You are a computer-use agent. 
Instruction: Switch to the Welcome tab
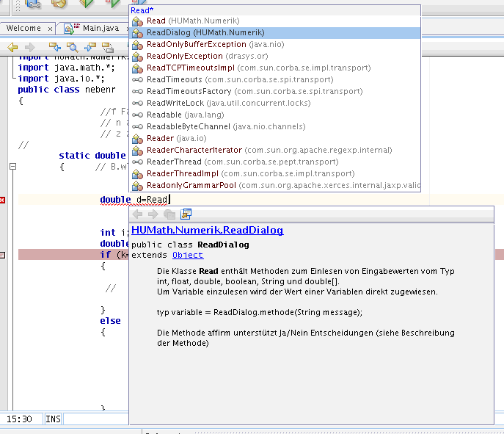click(23, 28)
